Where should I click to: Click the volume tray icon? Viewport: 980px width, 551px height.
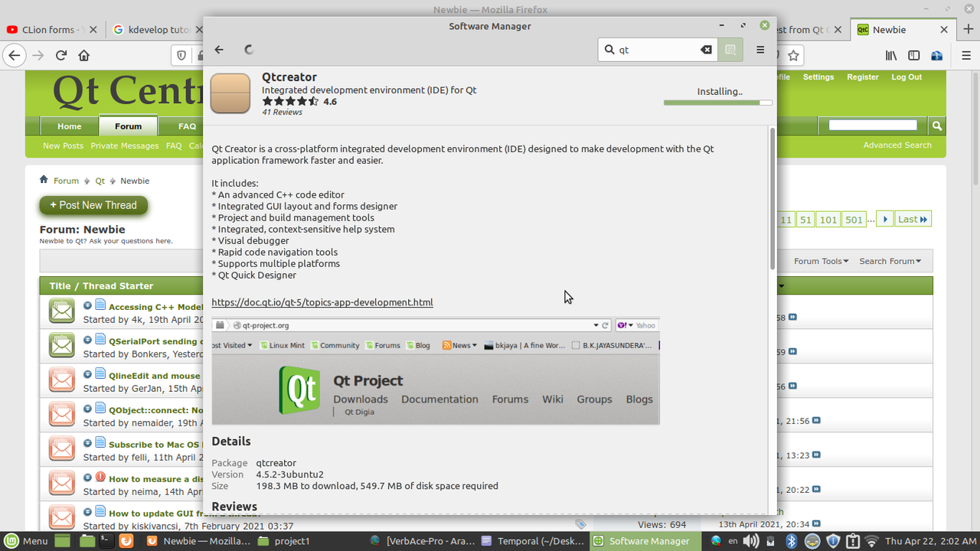(751, 541)
